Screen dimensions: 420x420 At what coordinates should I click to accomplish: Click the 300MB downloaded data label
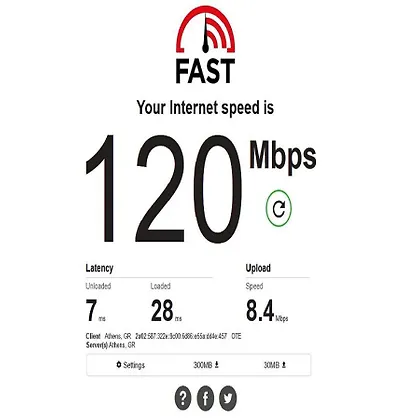click(203, 365)
